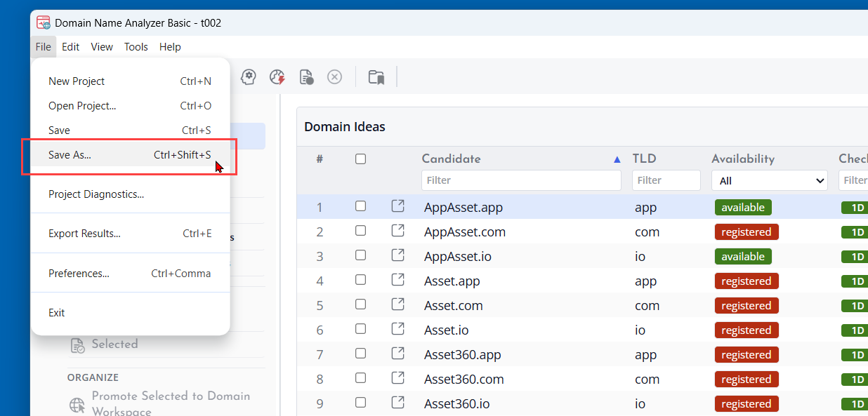Check the box for AppAsset.com row

[360, 231]
